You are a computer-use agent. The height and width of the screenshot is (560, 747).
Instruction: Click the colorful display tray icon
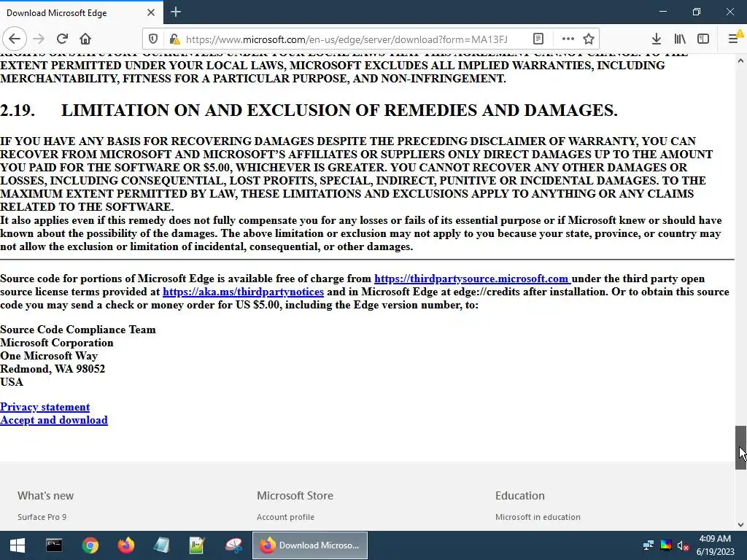tap(666, 545)
